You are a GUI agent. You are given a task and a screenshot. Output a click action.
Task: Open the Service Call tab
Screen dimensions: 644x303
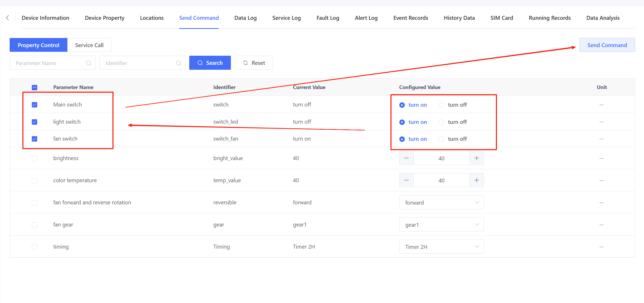point(89,45)
